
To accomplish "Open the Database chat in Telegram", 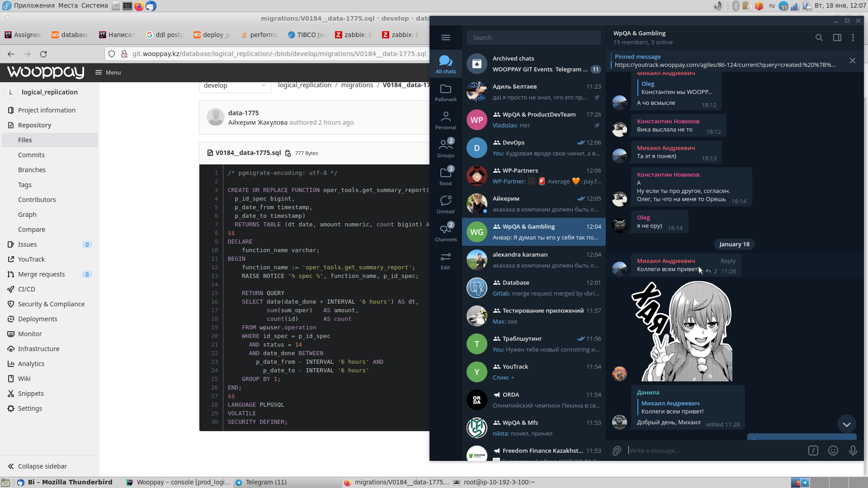I will (x=533, y=288).
